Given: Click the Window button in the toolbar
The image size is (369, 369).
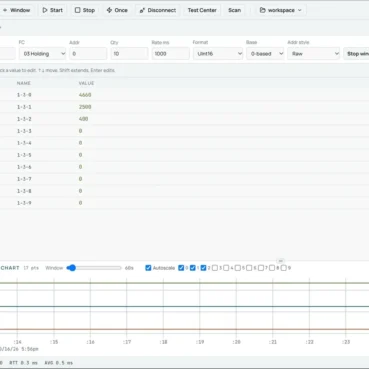Looking at the screenshot, I should point(16,10).
